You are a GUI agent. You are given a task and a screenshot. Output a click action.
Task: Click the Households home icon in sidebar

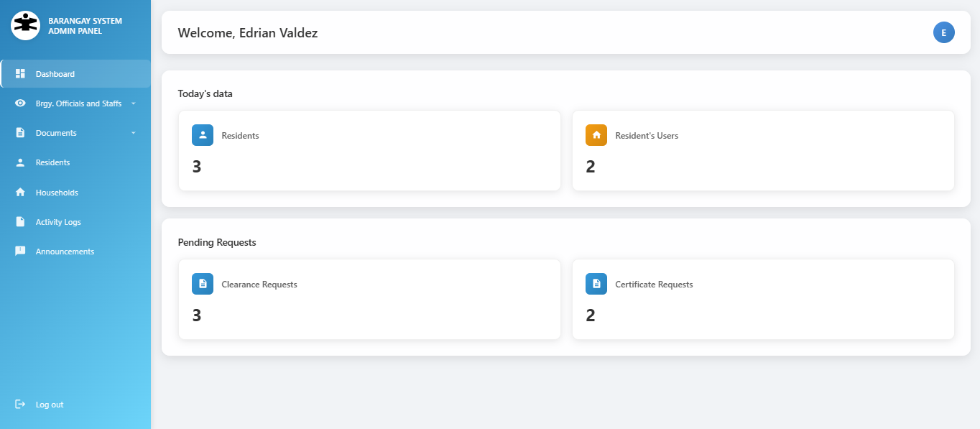[x=20, y=193]
